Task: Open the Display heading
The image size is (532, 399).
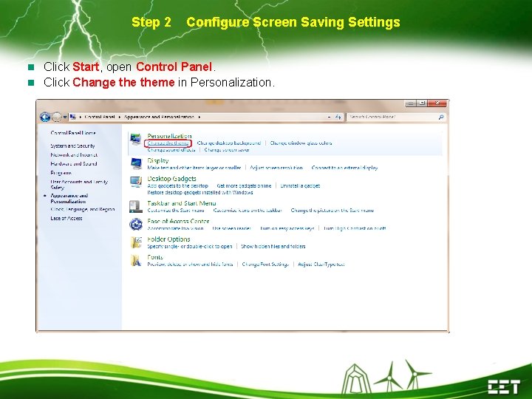Action: 158,160
